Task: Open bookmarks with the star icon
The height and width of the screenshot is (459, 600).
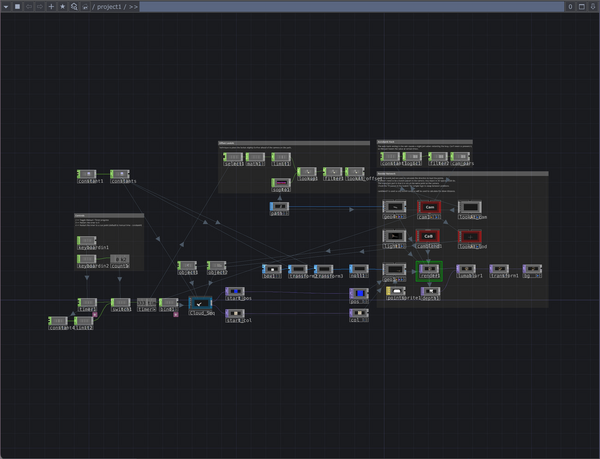Action: [x=62, y=7]
